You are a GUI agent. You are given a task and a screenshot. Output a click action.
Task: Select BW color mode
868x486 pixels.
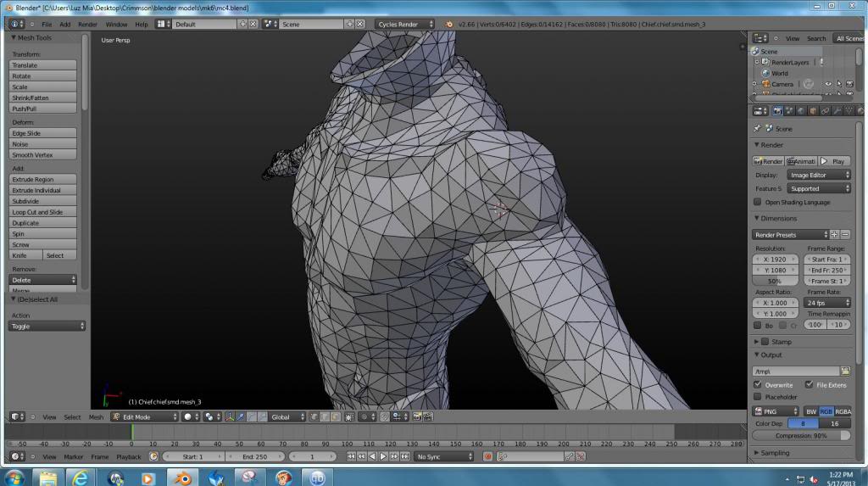(811, 411)
